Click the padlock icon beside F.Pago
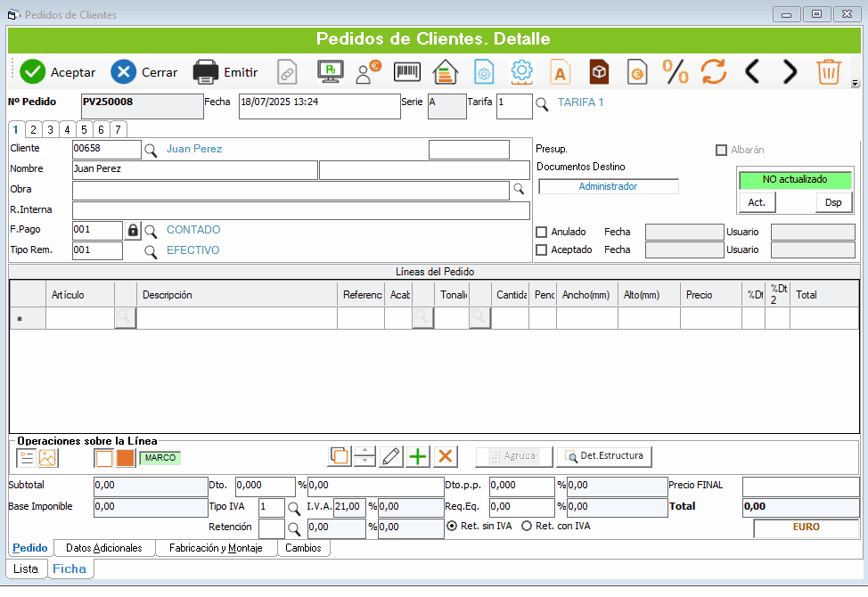 [x=133, y=230]
